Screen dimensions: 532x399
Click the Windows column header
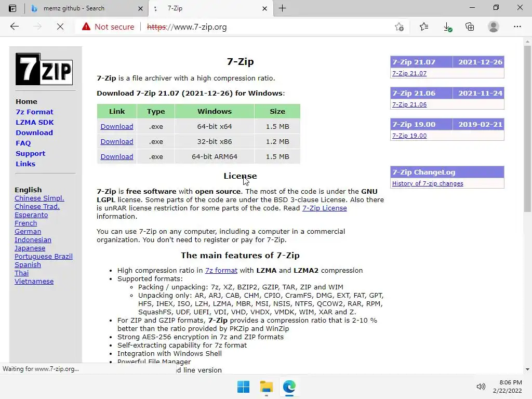[215, 111]
